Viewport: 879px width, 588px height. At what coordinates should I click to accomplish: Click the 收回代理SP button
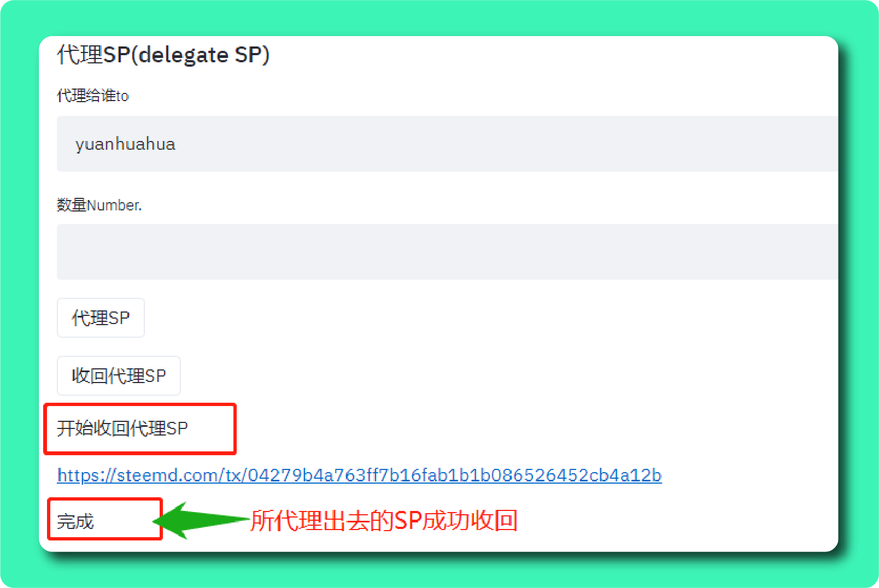tap(119, 375)
